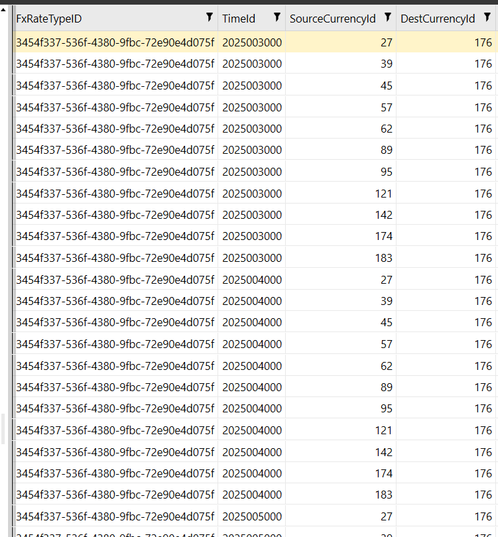Select the highlighted first row GUID cell

115,42
